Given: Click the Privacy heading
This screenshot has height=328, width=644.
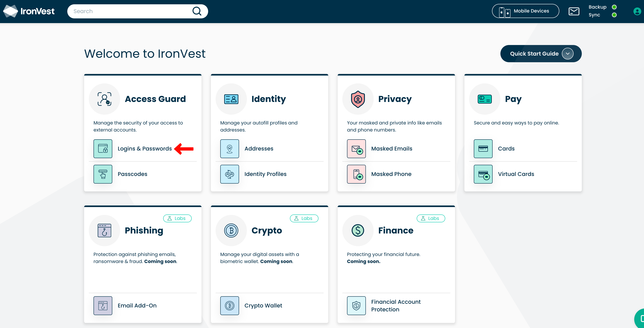Looking at the screenshot, I should pyautogui.click(x=395, y=99).
